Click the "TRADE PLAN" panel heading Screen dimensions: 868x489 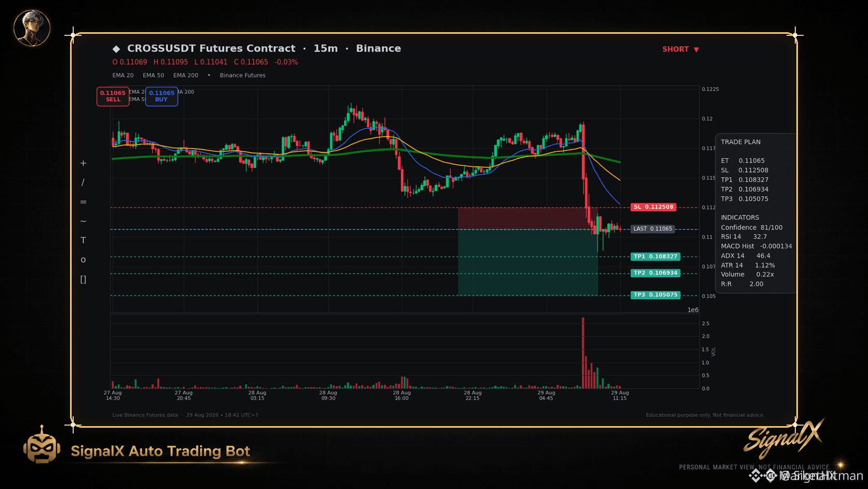[740, 142]
